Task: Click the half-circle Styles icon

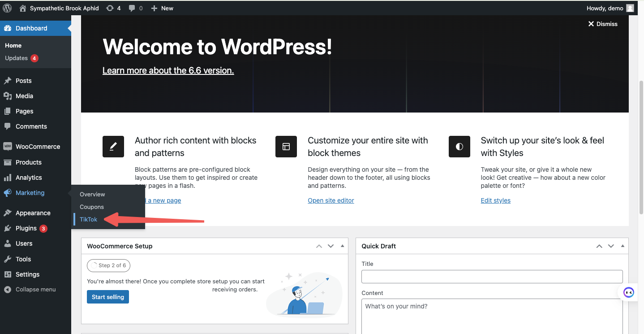Action: pos(459,147)
